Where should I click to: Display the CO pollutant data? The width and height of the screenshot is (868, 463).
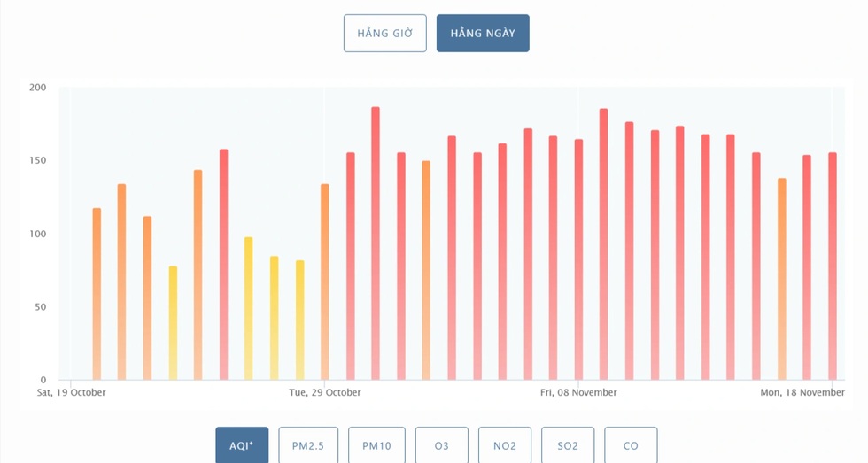pyautogui.click(x=631, y=445)
